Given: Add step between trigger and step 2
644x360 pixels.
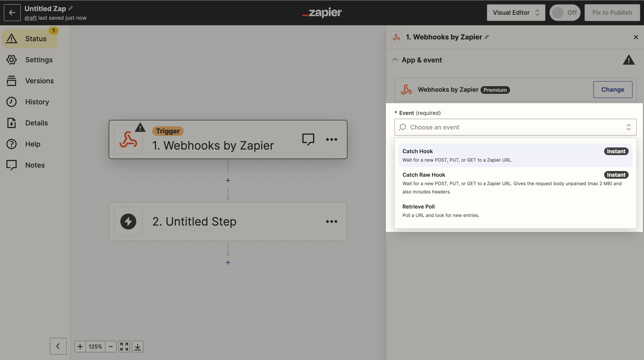Looking at the screenshot, I should (x=228, y=180).
